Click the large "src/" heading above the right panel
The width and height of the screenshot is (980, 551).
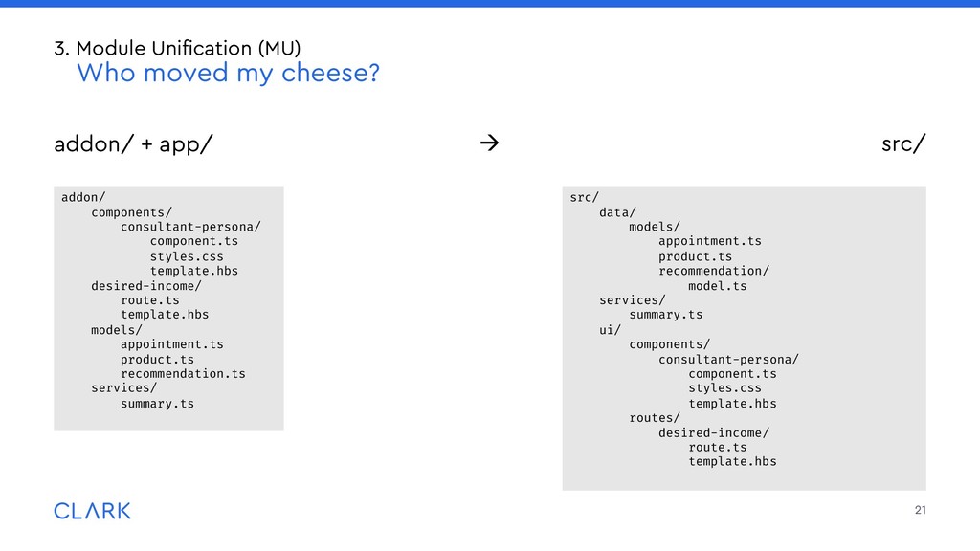tap(902, 144)
